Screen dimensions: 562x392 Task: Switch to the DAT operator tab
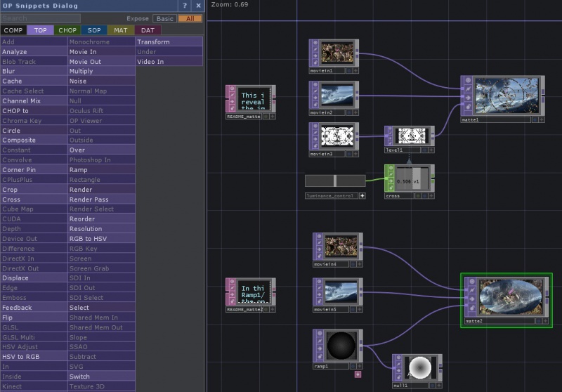[148, 30]
